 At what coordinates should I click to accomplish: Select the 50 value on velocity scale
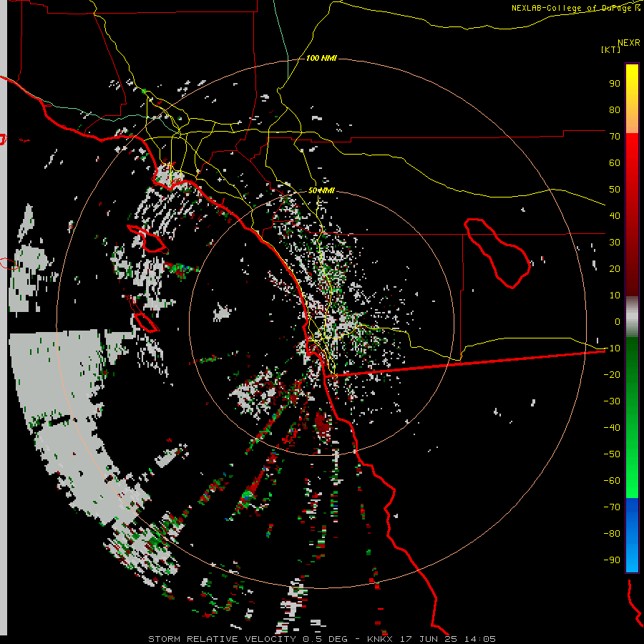point(615,190)
